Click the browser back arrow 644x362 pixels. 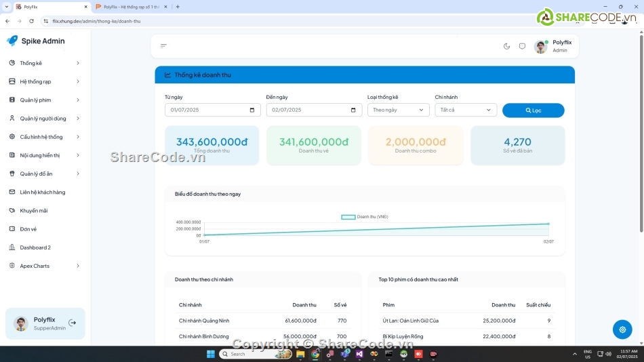7,21
